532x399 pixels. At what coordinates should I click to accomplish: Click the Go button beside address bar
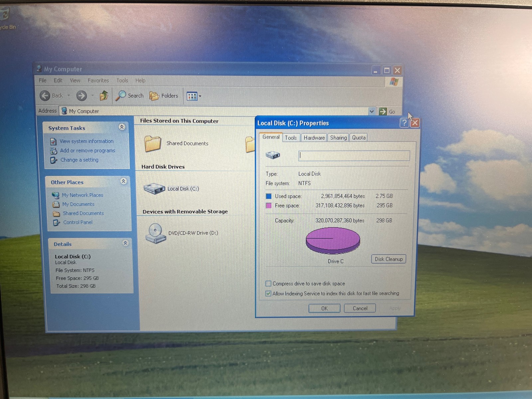[387, 111]
